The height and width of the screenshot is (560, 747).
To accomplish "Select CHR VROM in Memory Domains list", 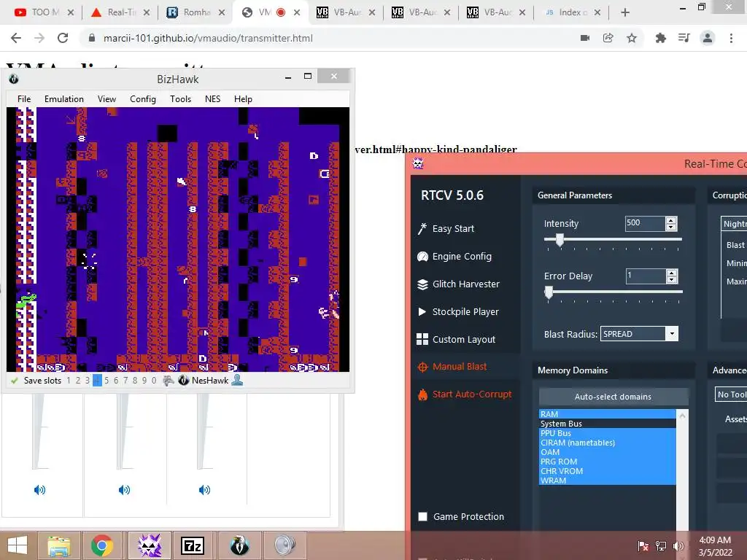I will tap(608, 471).
